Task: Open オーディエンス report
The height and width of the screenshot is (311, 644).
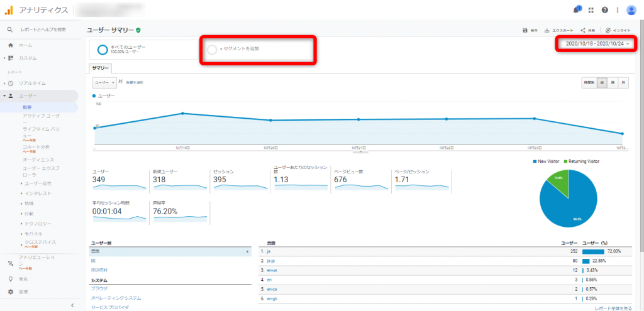Action: pos(38,160)
